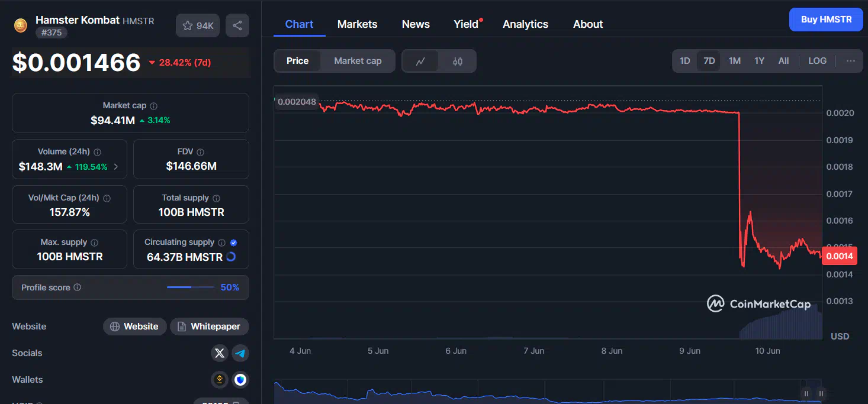The height and width of the screenshot is (404, 868).
Task: Click the Profile score info icon
Action: pyautogui.click(x=78, y=287)
